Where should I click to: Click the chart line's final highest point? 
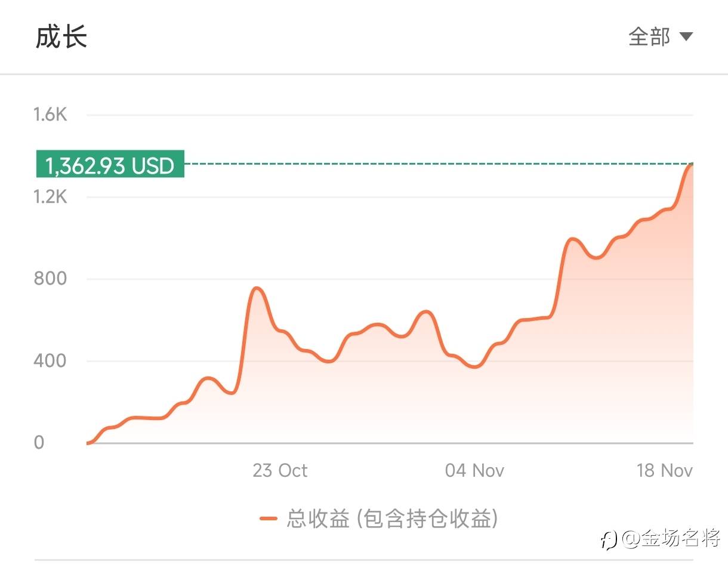point(691,164)
